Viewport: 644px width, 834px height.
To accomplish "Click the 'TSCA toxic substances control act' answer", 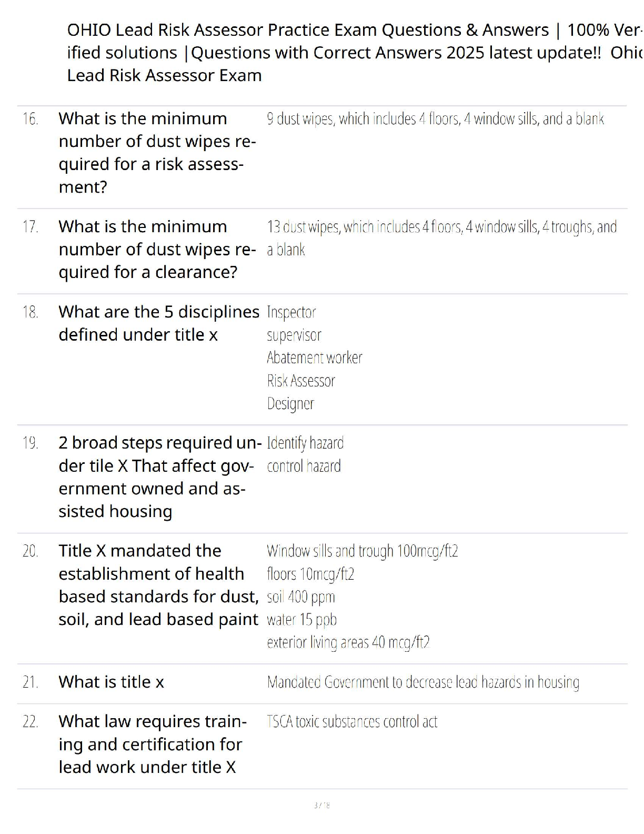I will (352, 722).
